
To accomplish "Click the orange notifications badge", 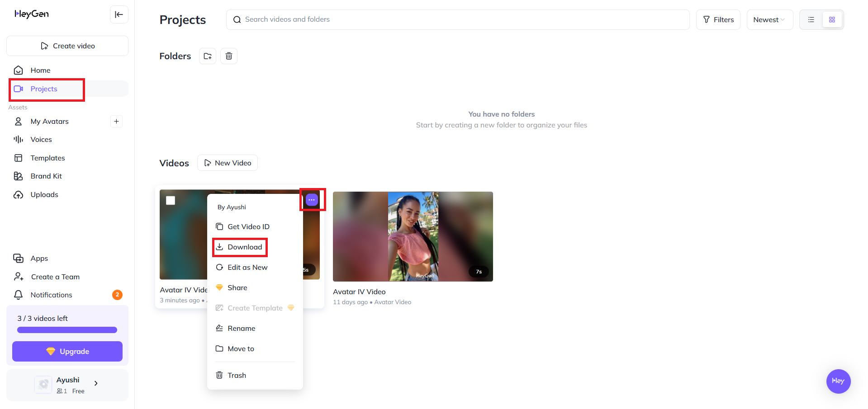I will point(117,295).
